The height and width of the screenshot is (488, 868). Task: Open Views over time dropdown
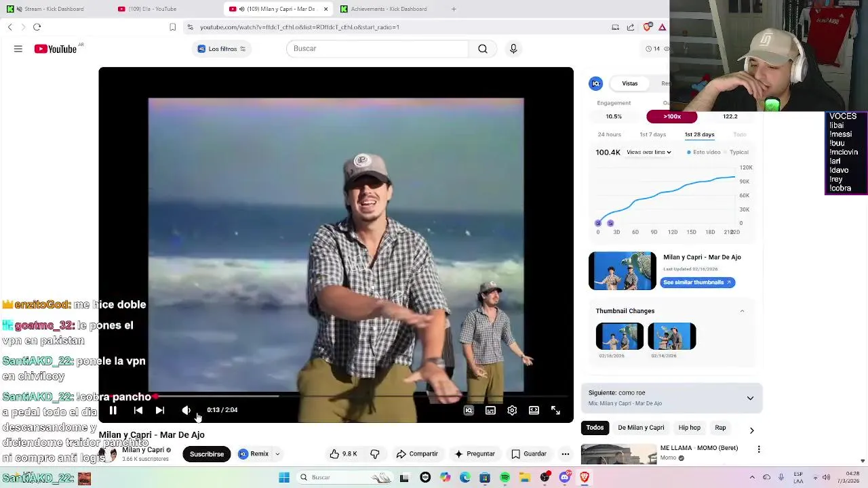[649, 152]
